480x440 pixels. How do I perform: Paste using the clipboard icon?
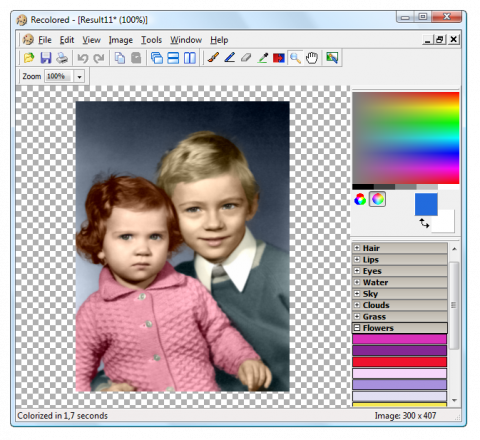click(x=136, y=58)
